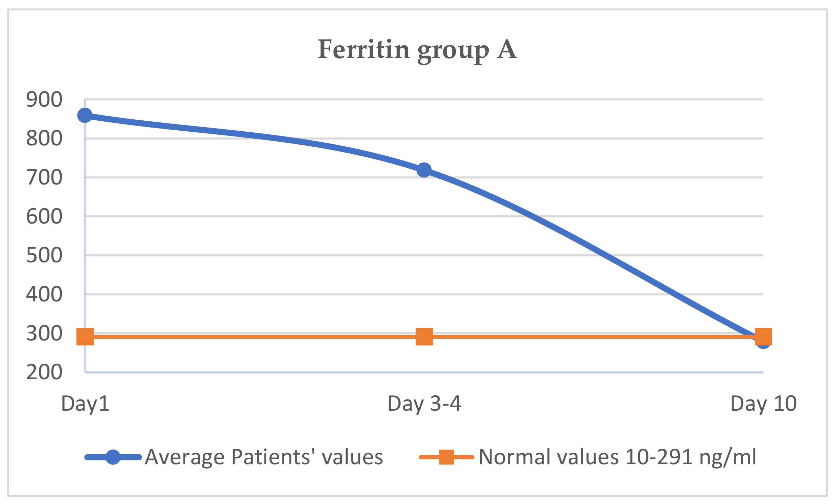
Task: Click the orange square marker at Day 3-4
Action: (x=424, y=336)
